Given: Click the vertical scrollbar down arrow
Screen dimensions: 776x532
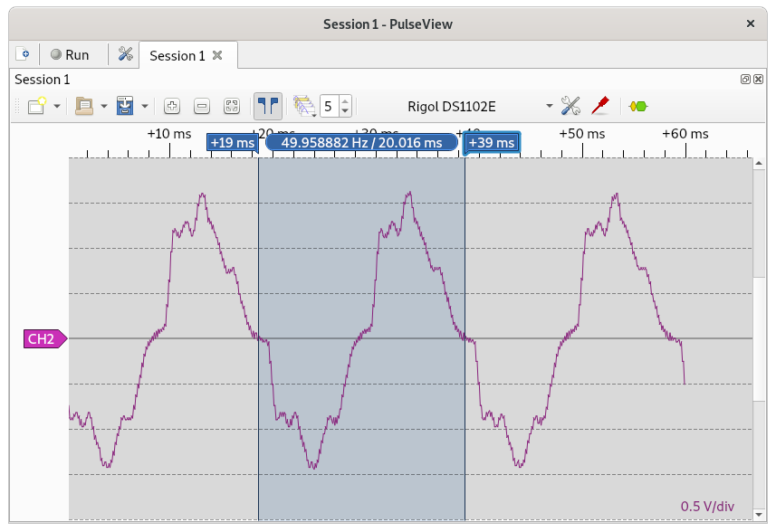Looking at the screenshot, I should point(759,515).
